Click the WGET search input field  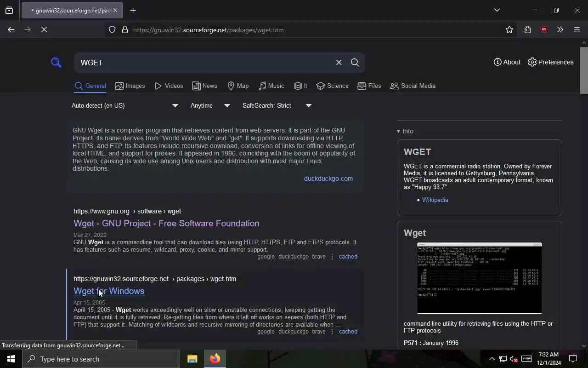204,63
